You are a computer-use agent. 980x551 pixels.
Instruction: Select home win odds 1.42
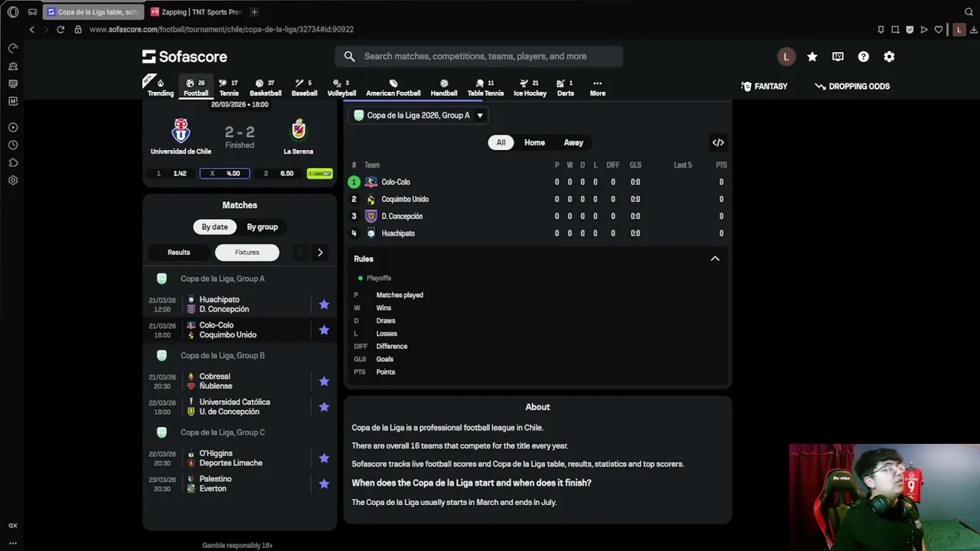coord(171,174)
